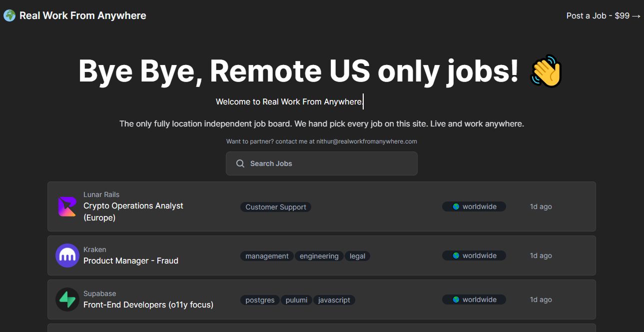The height and width of the screenshot is (332, 644).
Task: Toggle the worldwide badge on Product Manager listing
Action: [x=474, y=255]
